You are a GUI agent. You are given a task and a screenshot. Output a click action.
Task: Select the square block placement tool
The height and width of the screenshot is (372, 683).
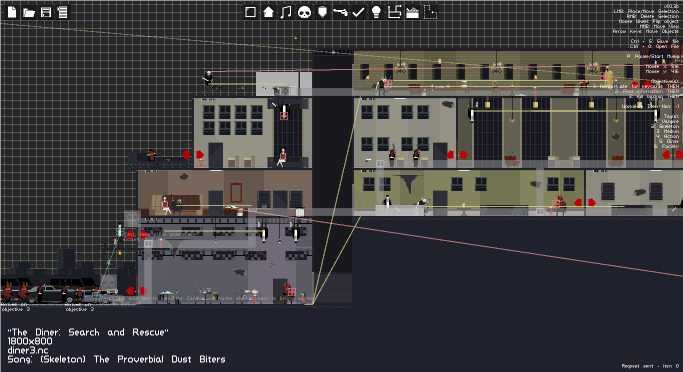tap(250, 12)
